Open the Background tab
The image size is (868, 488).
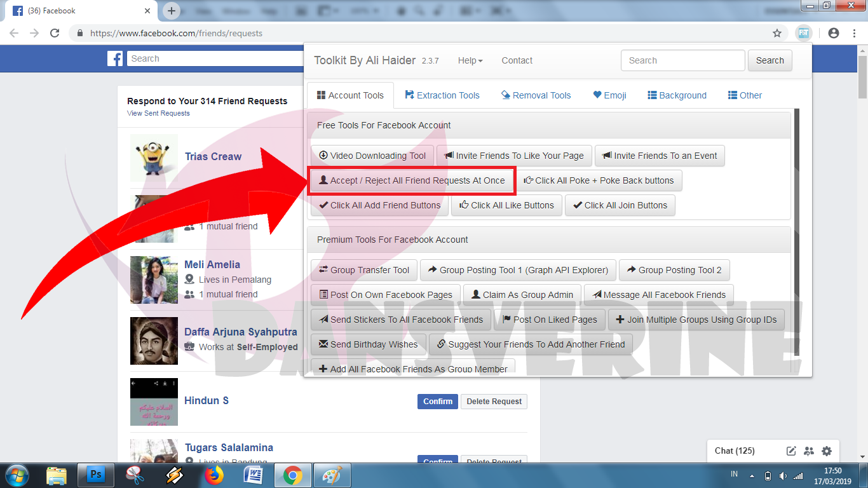pos(677,95)
